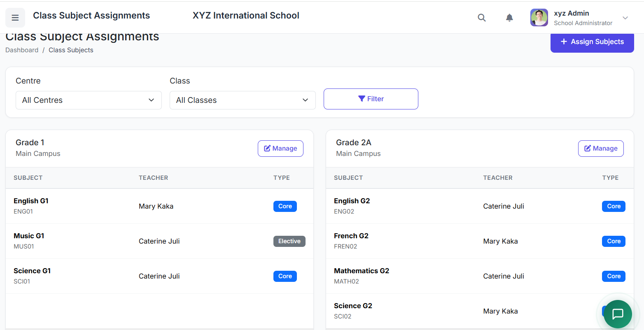Screen dimensions: 644x330
Task: Open the green chat bubble widget
Action: (x=618, y=314)
